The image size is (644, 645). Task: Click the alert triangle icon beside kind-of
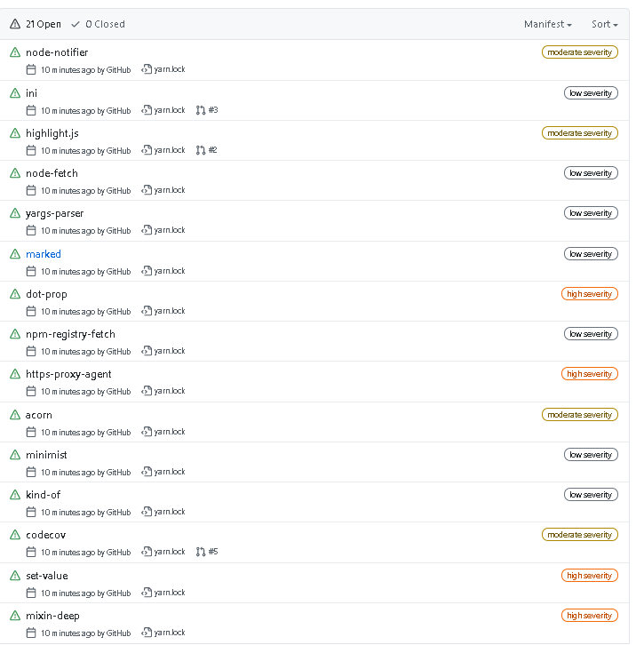[15, 495]
